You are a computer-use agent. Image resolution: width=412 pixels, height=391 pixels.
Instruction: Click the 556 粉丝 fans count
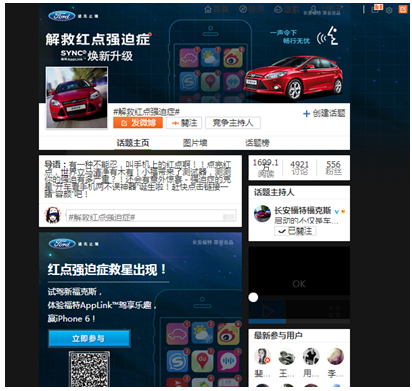pos(333,168)
